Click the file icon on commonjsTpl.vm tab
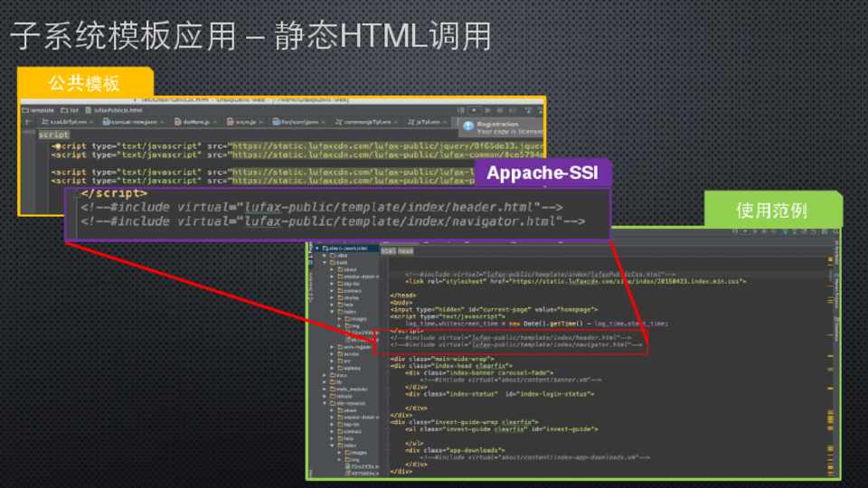Screen dimensions: 868x488 tap(338, 121)
